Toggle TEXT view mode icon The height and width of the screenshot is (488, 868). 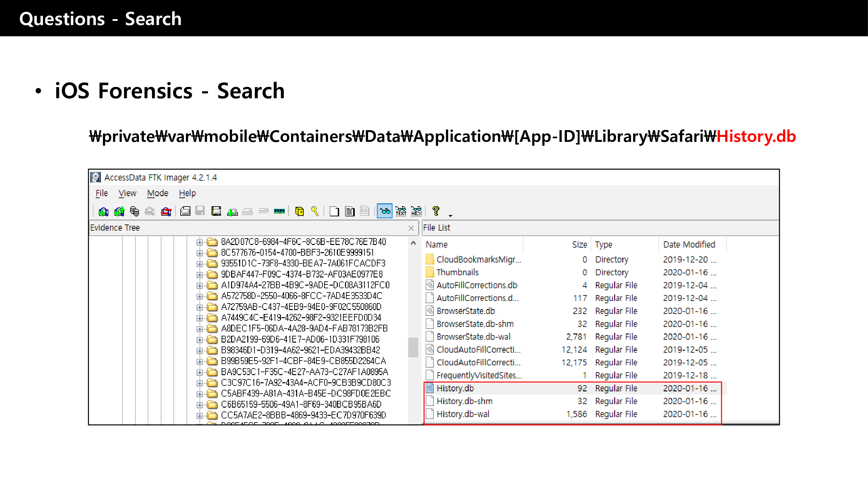(401, 211)
